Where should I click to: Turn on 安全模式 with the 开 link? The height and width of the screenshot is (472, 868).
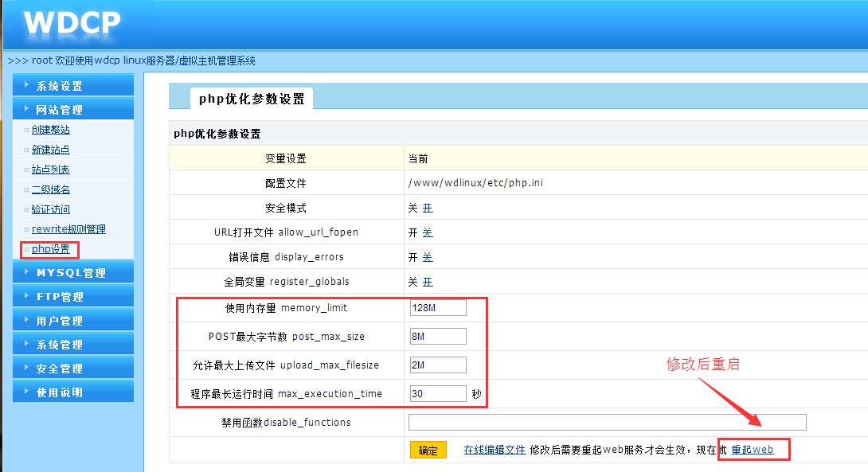tap(428, 208)
